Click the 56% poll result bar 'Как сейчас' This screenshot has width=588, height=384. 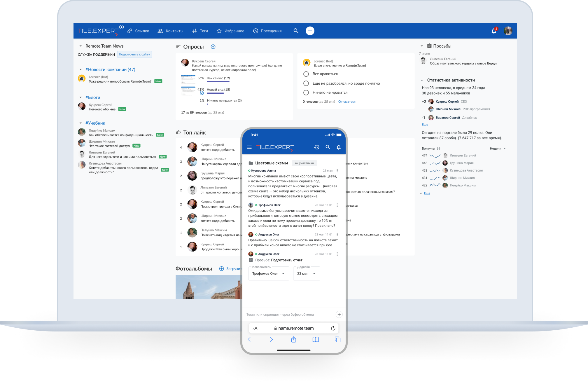pos(218,78)
